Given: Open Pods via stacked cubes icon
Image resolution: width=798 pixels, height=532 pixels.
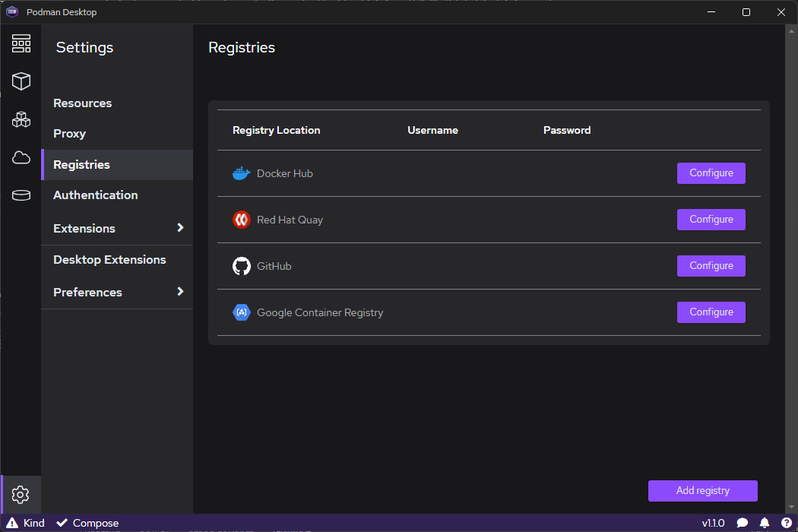Looking at the screenshot, I should pos(21,119).
